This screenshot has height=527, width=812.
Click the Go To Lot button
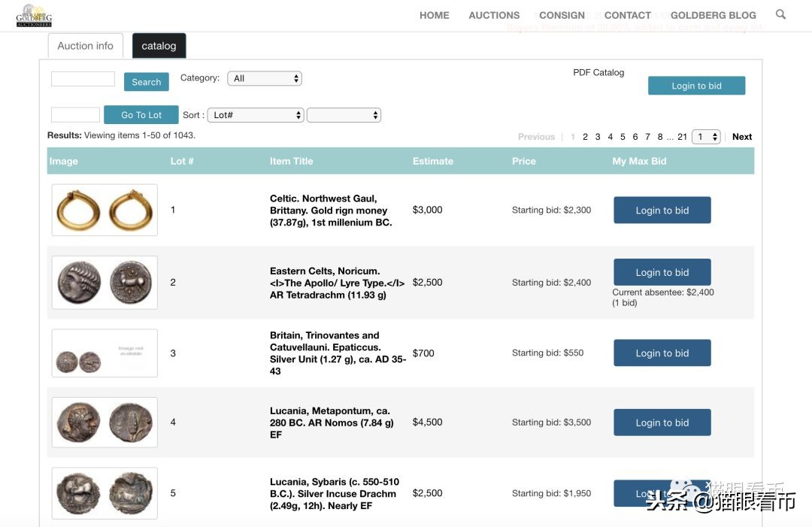pos(141,115)
